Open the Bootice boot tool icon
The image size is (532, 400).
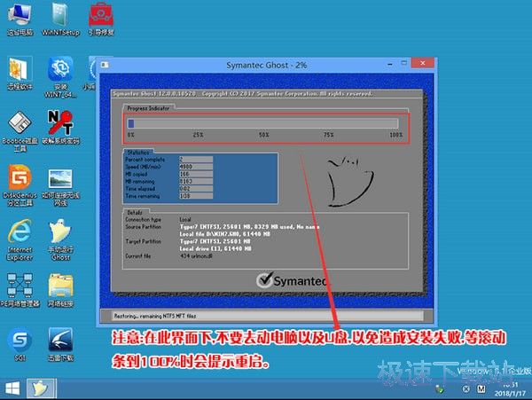point(20,122)
